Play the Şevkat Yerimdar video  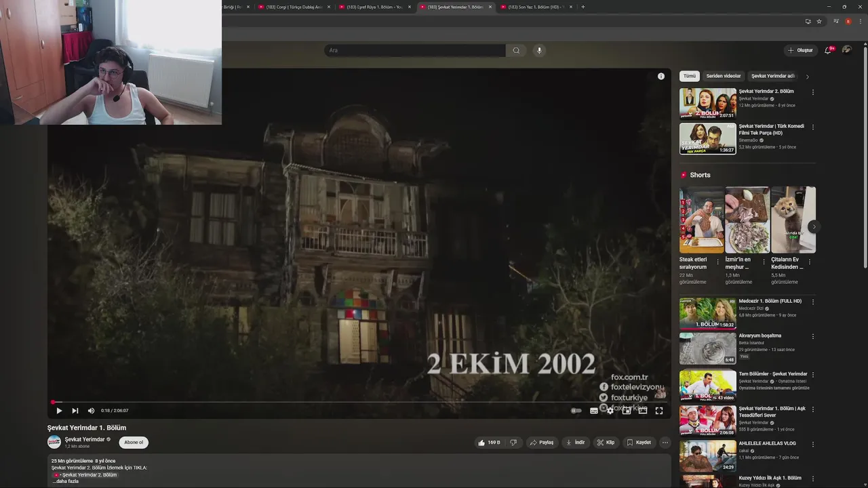tap(59, 411)
